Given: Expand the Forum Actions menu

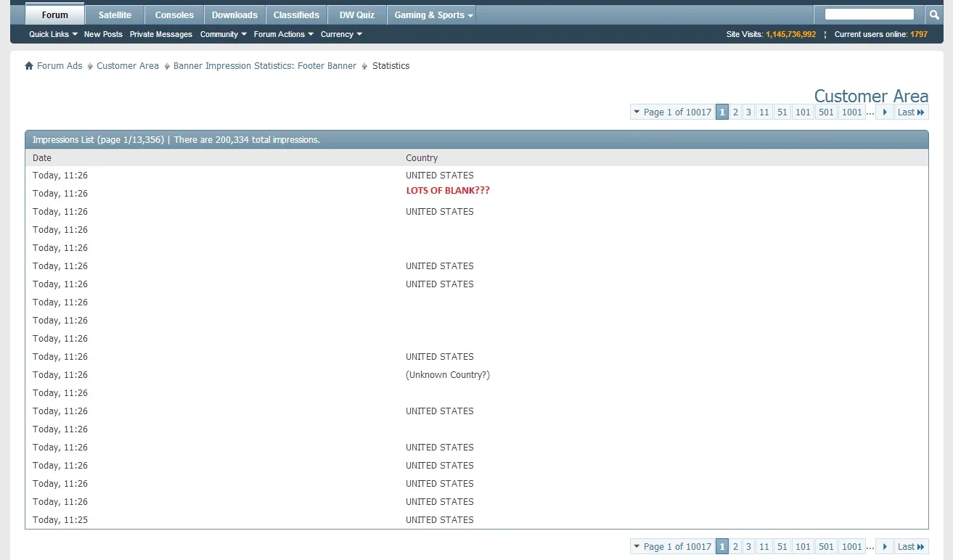Looking at the screenshot, I should pos(284,34).
